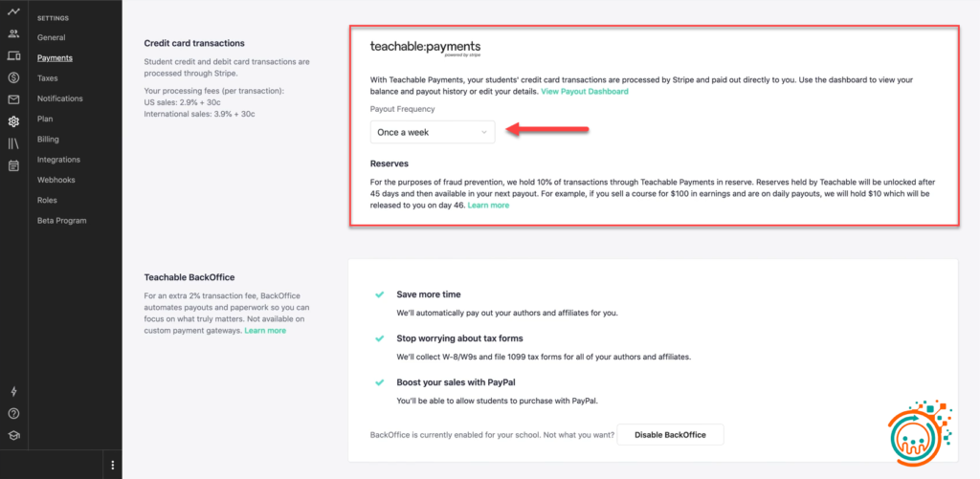Click the calendar icon in sidebar
980x479 pixels.
[x=13, y=165]
